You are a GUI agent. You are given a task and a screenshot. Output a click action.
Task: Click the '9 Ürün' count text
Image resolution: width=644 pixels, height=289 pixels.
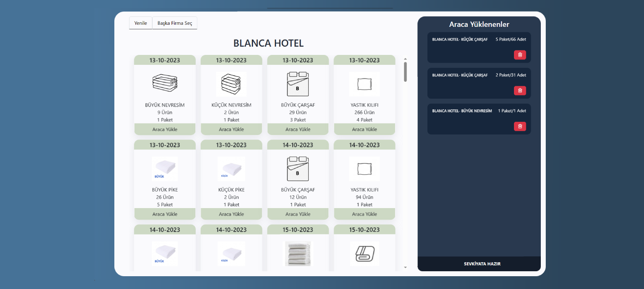coord(165,112)
